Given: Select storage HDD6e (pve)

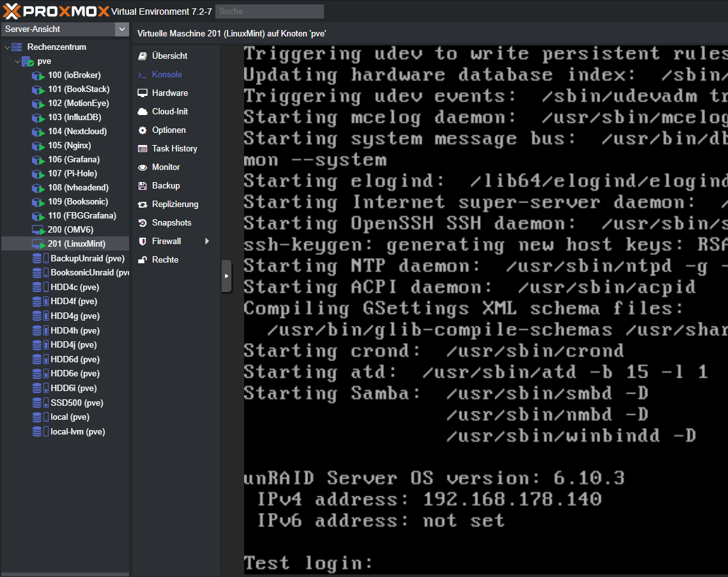Looking at the screenshot, I should pos(65,374).
